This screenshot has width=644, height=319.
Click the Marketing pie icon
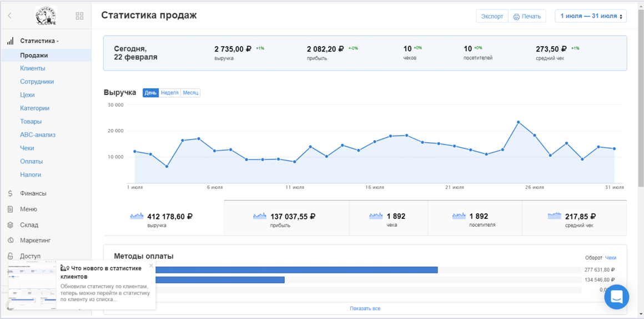(x=10, y=240)
